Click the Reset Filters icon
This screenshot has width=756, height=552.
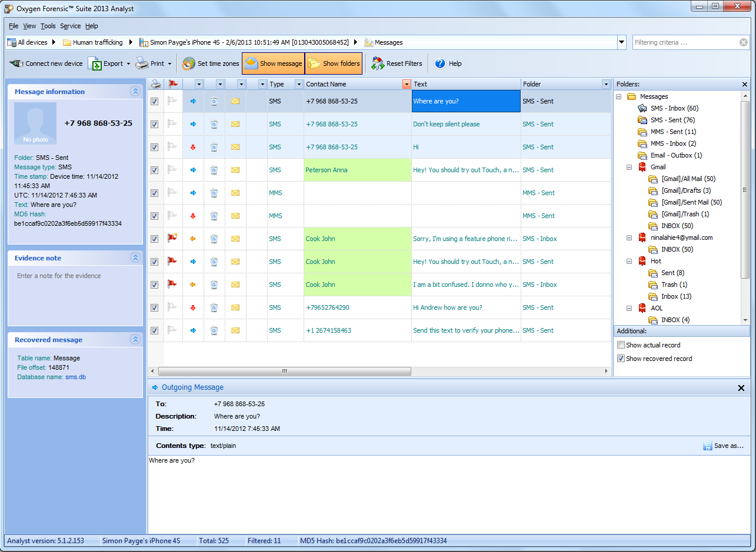tap(378, 63)
